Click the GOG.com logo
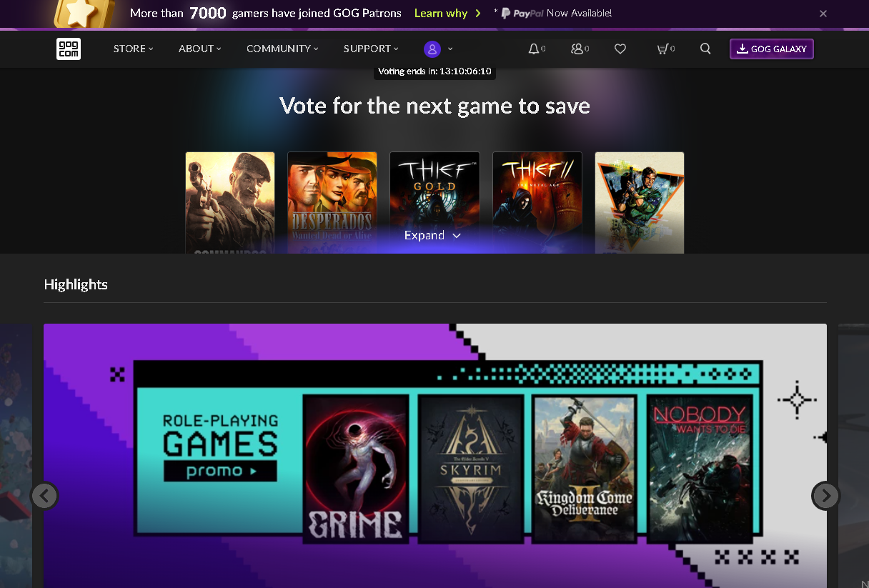 [x=69, y=49]
